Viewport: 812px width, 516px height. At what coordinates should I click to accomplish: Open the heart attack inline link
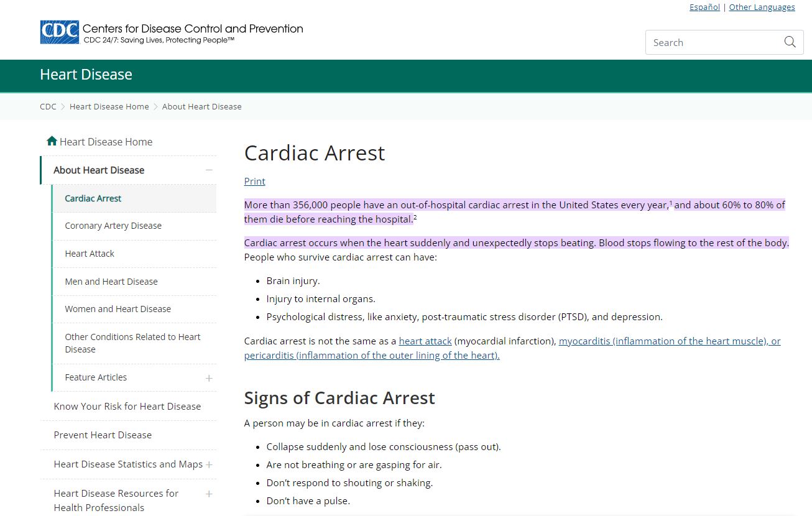pyautogui.click(x=425, y=341)
